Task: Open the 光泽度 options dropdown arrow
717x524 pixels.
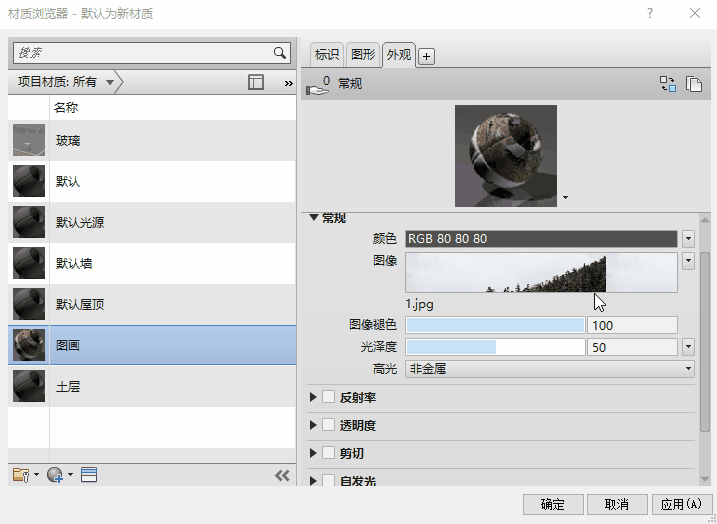Action: tap(688, 347)
